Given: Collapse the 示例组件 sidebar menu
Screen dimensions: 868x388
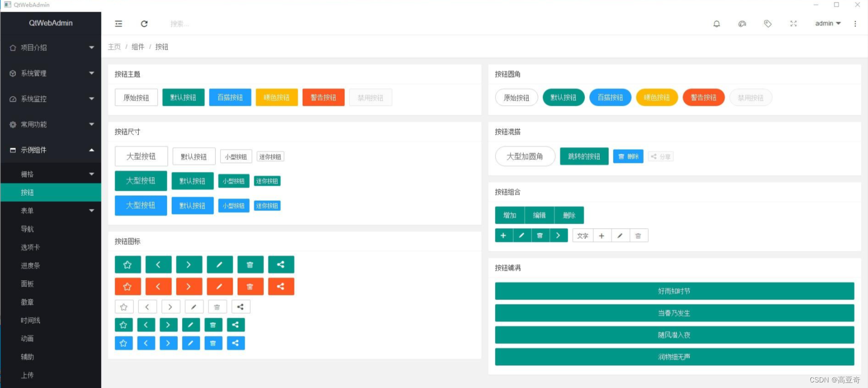Looking at the screenshot, I should (51, 150).
